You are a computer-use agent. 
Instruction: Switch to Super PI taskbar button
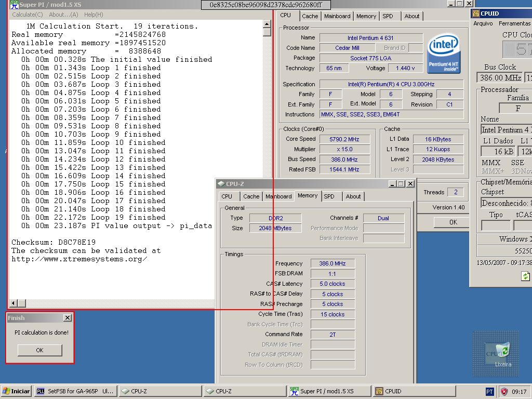[x=329, y=391]
